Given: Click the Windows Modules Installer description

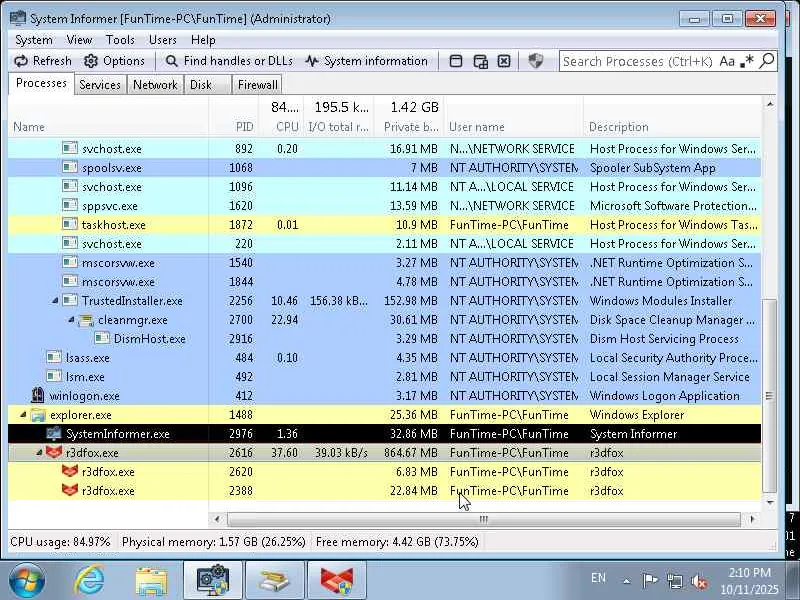Looking at the screenshot, I should (661, 301).
